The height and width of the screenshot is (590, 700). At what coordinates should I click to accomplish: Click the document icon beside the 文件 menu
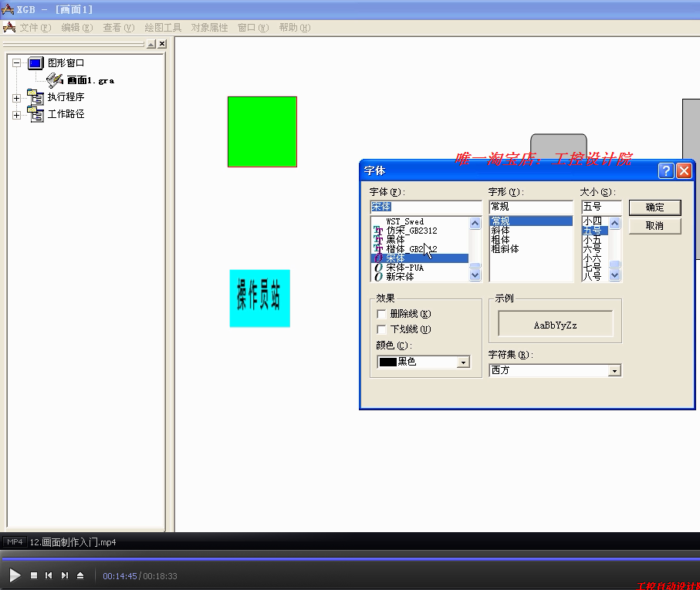[x=9, y=27]
